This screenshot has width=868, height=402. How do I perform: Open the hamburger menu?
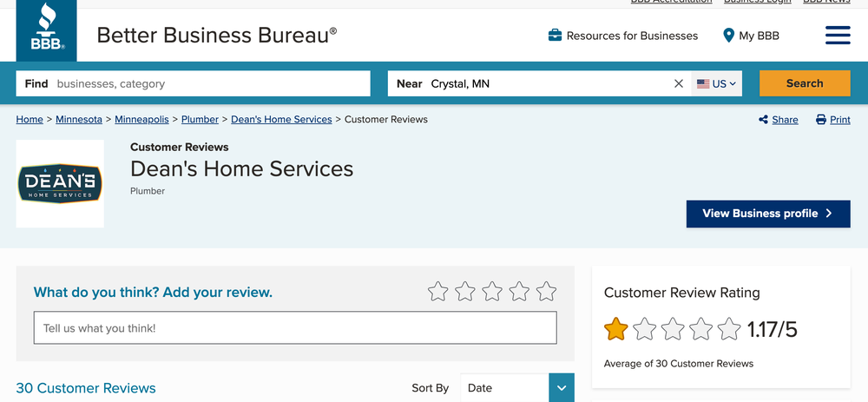pos(837,36)
